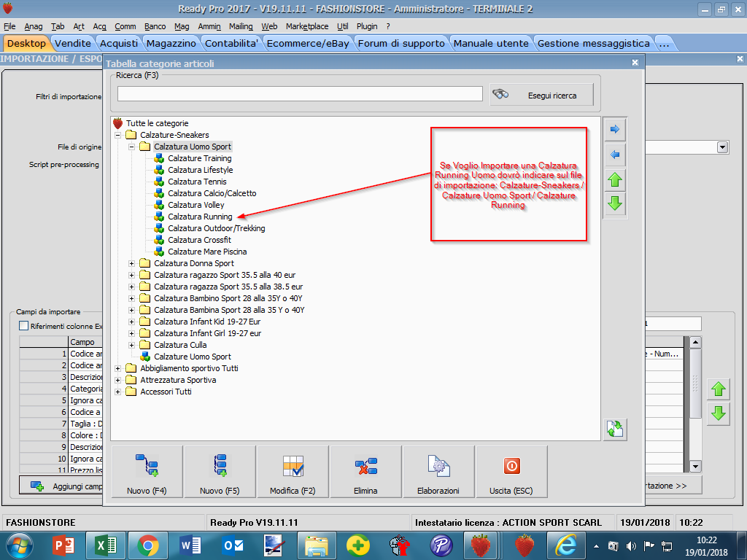The width and height of the screenshot is (747, 560).
Task: Click Aggiungi campo button
Action: pos(61,486)
